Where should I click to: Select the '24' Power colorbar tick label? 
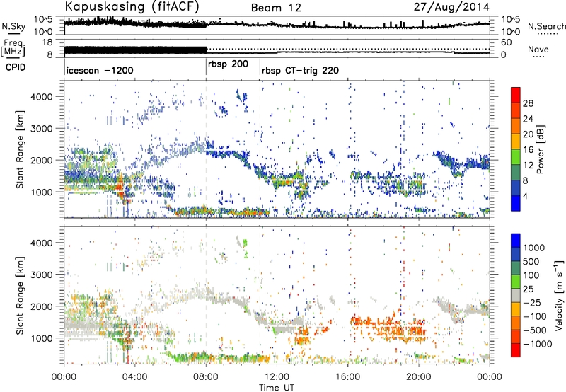(528, 119)
